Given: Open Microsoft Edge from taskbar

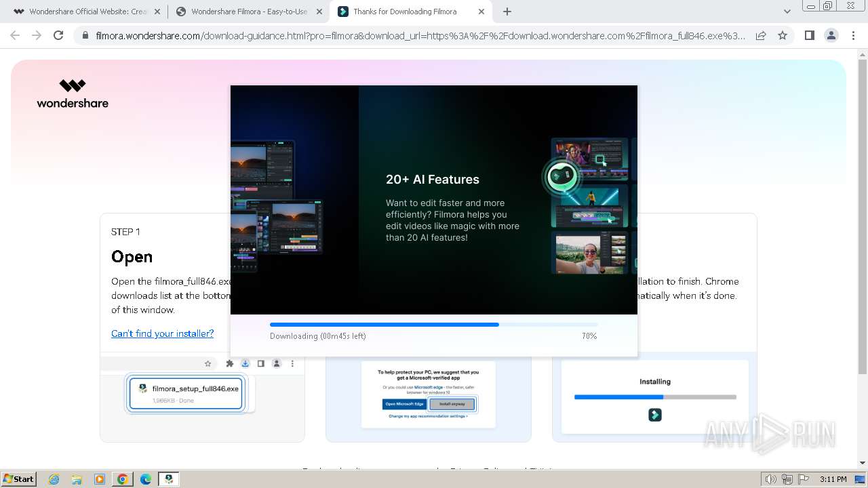Looking at the screenshot, I should tap(146, 479).
